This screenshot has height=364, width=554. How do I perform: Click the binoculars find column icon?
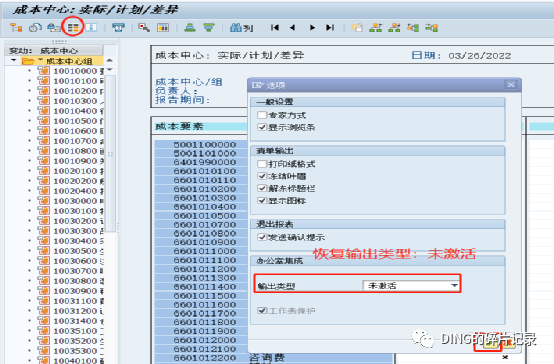pyautogui.click(x=242, y=28)
